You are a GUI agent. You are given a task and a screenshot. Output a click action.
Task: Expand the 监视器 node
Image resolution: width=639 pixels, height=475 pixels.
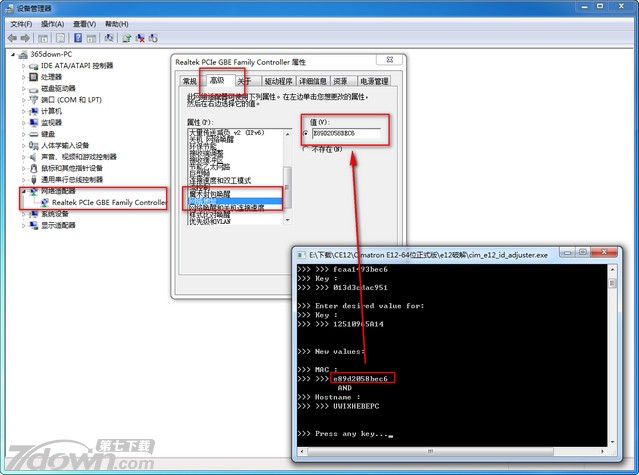point(24,123)
